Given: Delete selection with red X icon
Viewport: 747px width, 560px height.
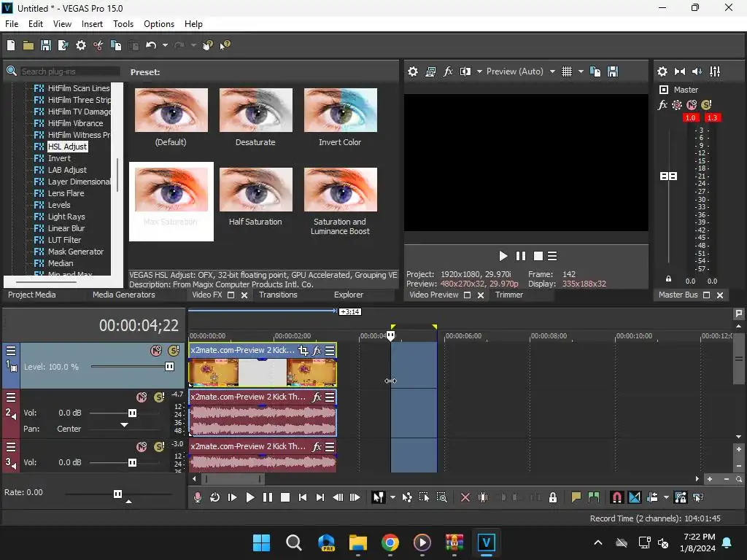Looking at the screenshot, I should coord(465,497).
